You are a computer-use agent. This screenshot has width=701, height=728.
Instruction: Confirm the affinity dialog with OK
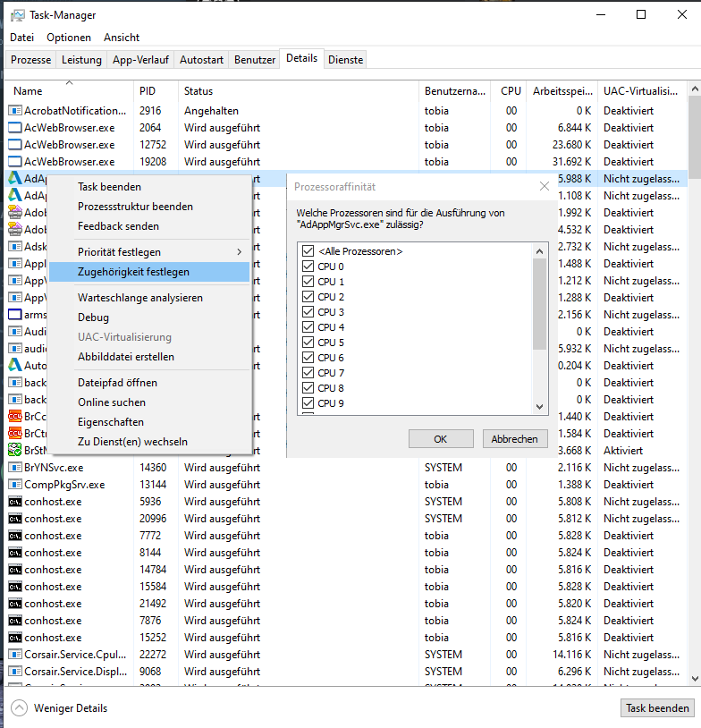[x=440, y=439]
